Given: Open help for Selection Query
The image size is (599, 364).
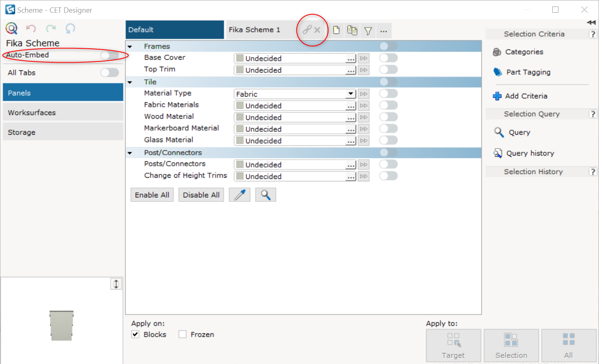Looking at the screenshot, I should 593,114.
